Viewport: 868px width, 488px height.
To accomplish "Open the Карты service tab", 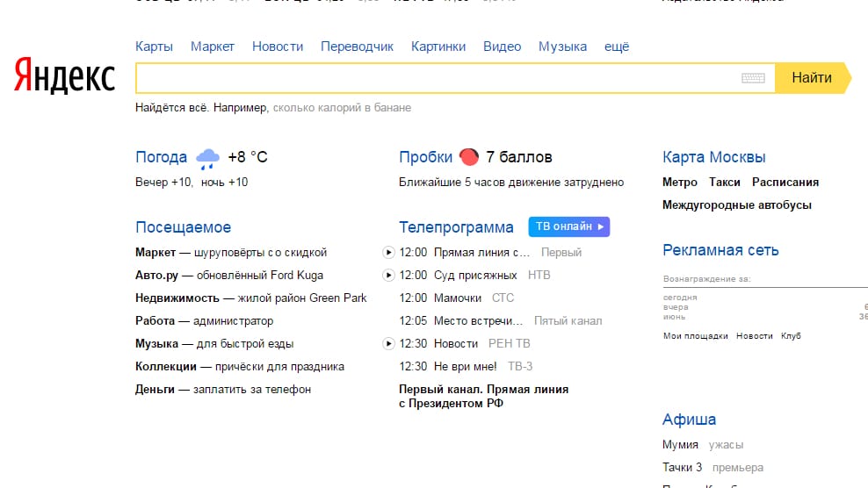I will 154,47.
